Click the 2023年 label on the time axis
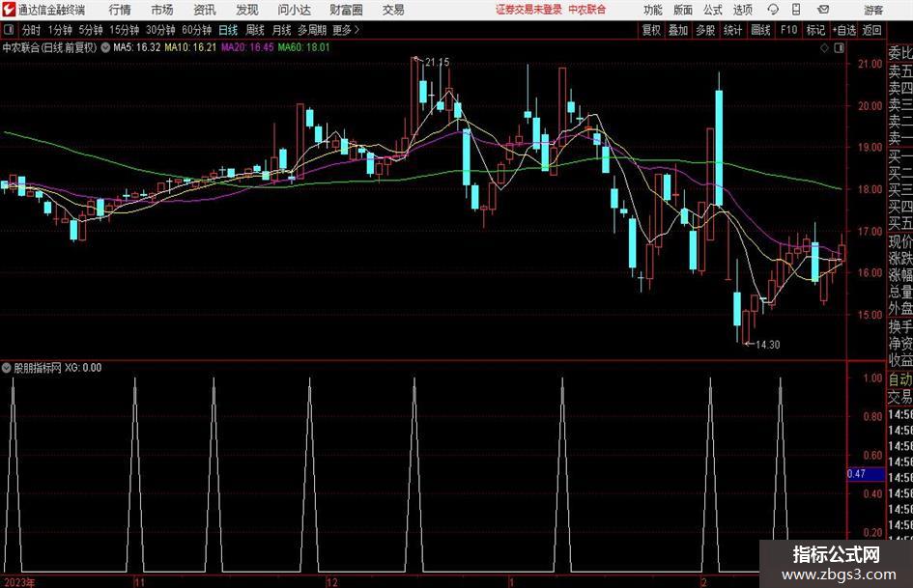The image size is (913, 588). (x=19, y=582)
